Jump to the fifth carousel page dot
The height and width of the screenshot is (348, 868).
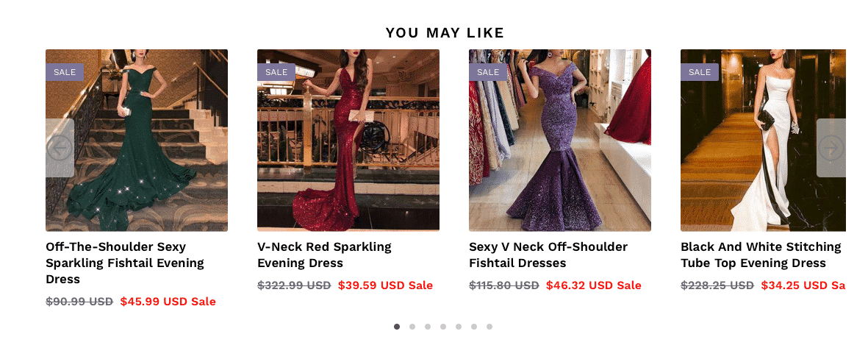[x=459, y=327]
